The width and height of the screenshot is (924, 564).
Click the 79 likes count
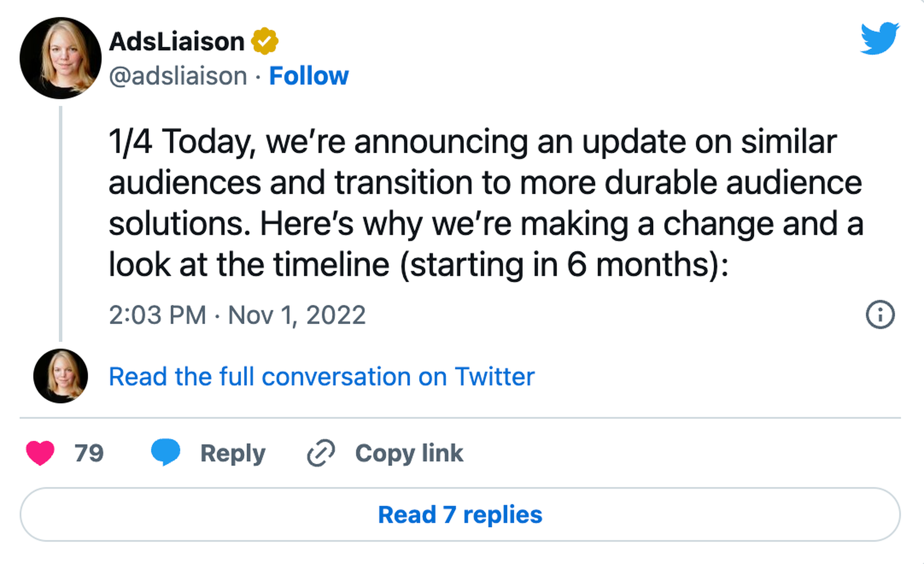tap(89, 453)
